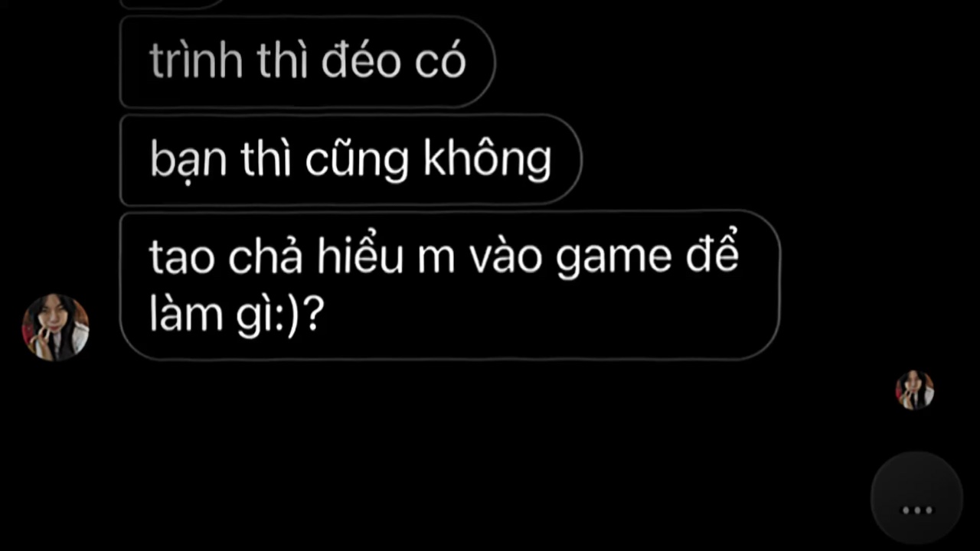Viewport: 980px width, 551px height.
Task: Click the word 'để' ending the first line
Action: pyautogui.click(x=710, y=254)
